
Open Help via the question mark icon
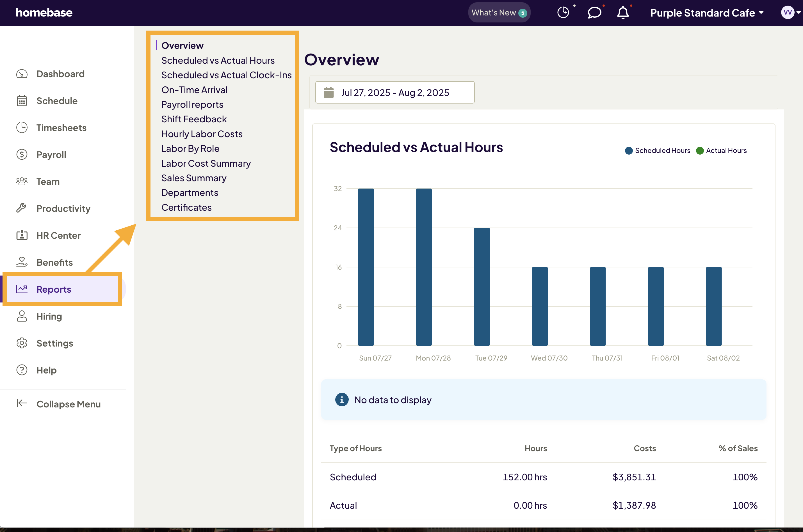22,370
